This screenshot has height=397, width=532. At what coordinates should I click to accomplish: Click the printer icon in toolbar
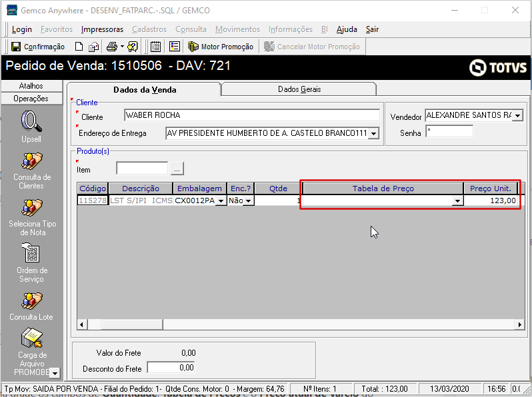pos(111,47)
